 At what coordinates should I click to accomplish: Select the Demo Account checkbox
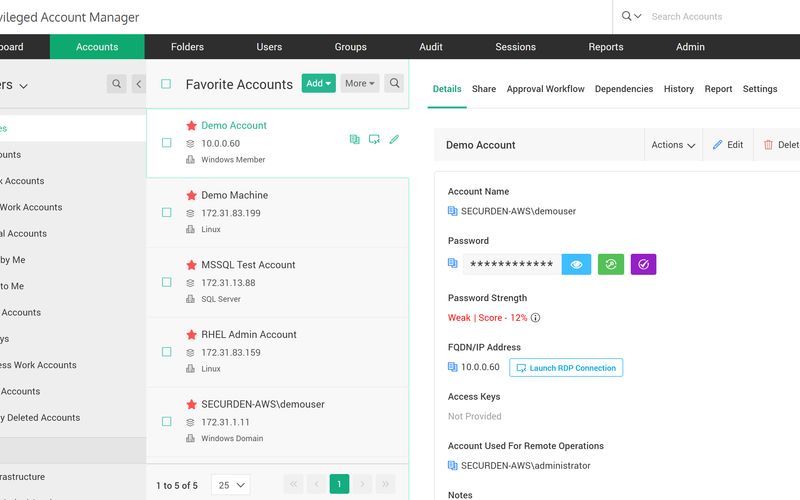pyautogui.click(x=166, y=143)
